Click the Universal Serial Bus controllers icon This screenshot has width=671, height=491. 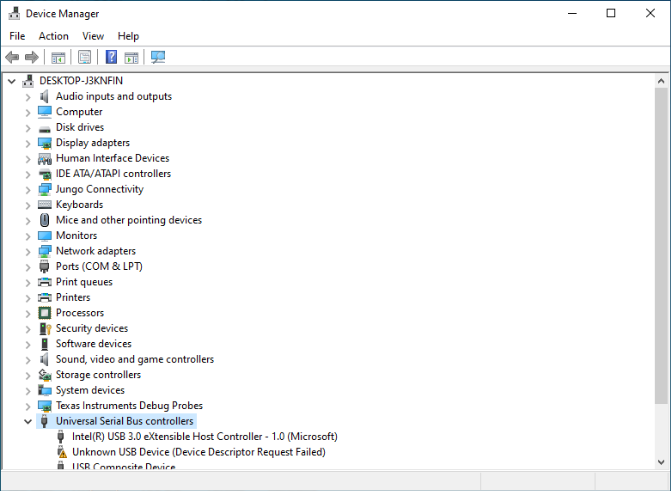pos(44,421)
